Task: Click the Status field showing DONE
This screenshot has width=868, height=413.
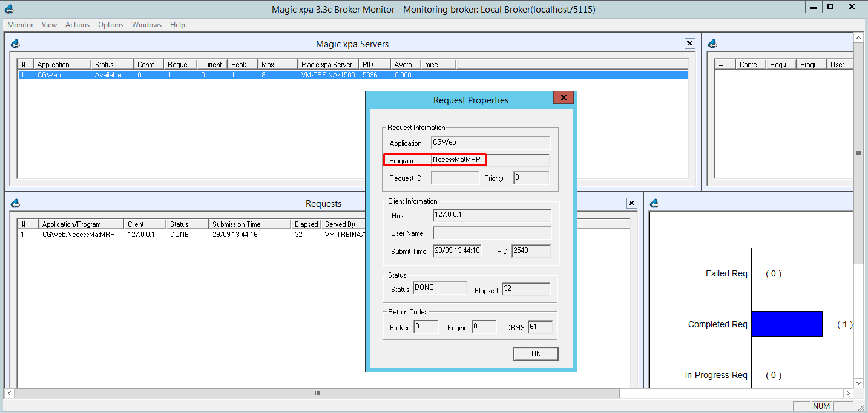Action: 440,288
